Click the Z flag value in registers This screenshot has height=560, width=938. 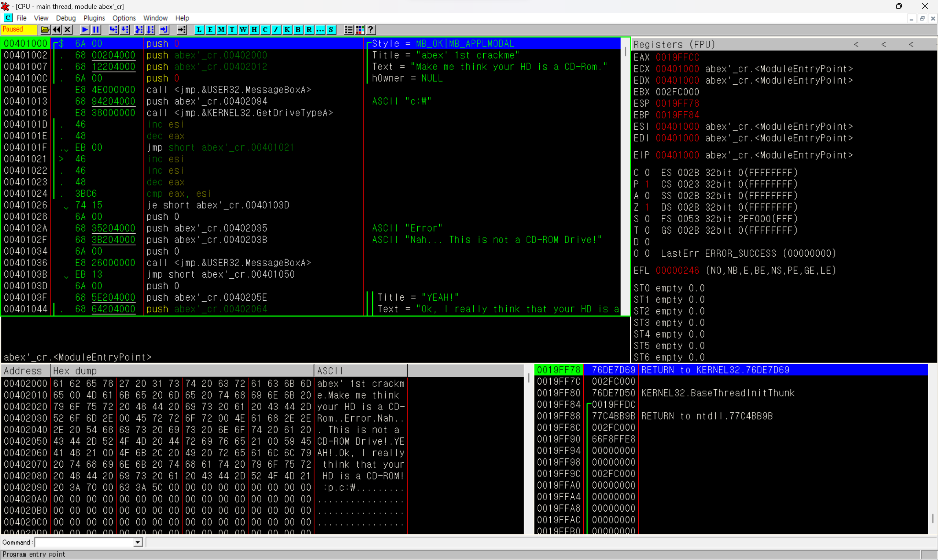point(647,207)
